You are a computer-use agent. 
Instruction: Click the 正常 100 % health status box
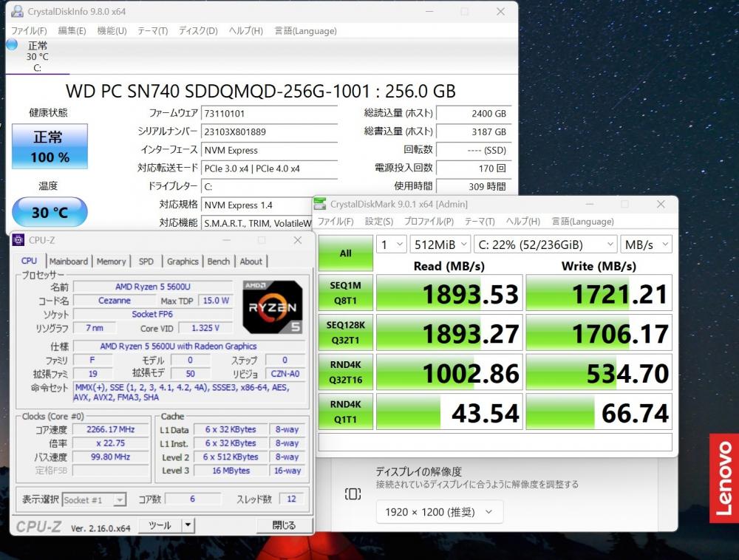click(x=50, y=146)
